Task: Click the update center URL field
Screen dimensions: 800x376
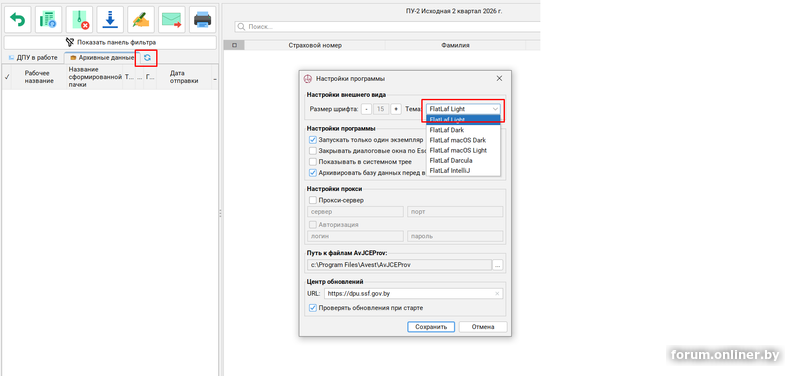Action: (x=413, y=293)
